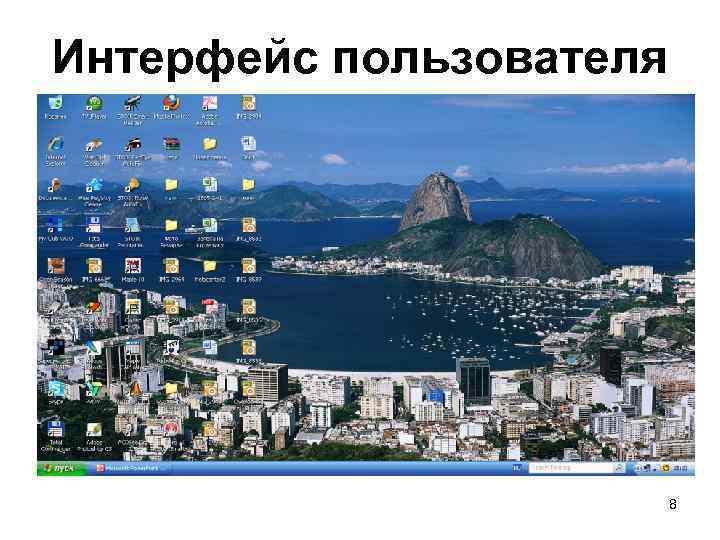Open the Maple 10 shortcut
The width and height of the screenshot is (720, 540).
click(x=133, y=270)
